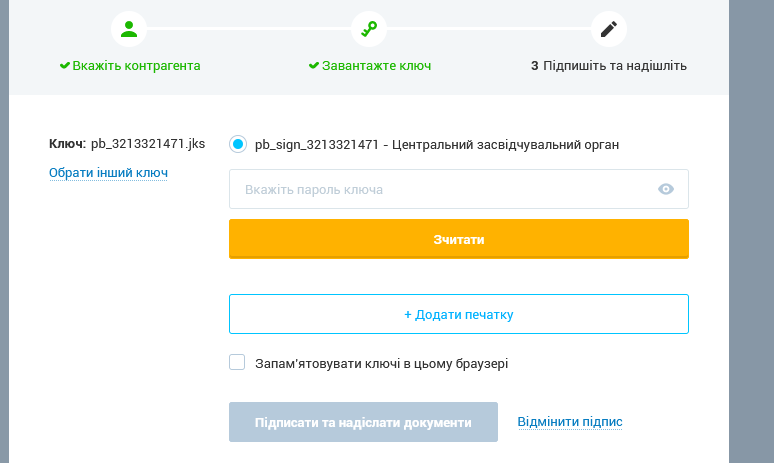Click the step number 3 indicator
Viewport: 774px width, 463px height.
point(535,66)
